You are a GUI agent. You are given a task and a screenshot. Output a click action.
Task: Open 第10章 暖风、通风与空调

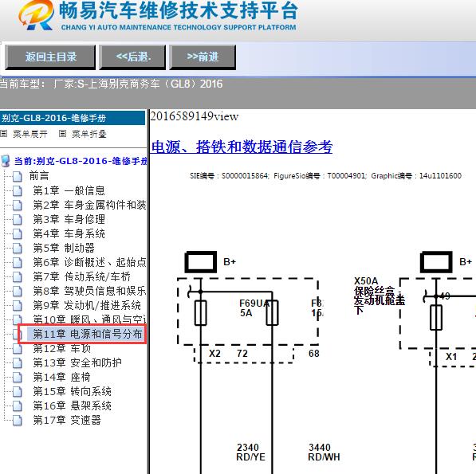89,319
